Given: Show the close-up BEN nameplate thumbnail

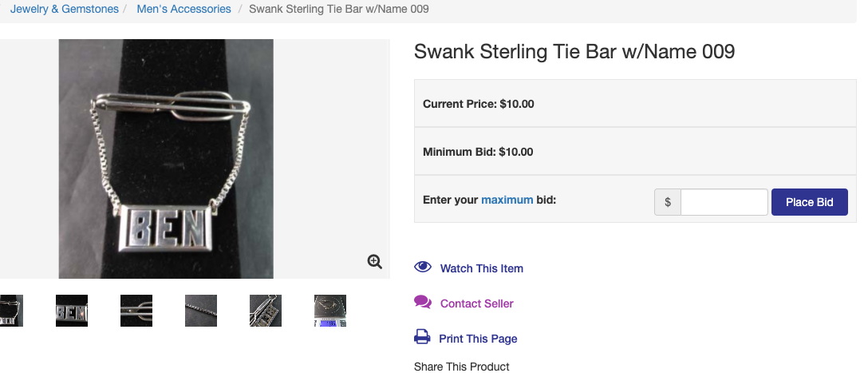Looking at the screenshot, I should coord(72,311).
